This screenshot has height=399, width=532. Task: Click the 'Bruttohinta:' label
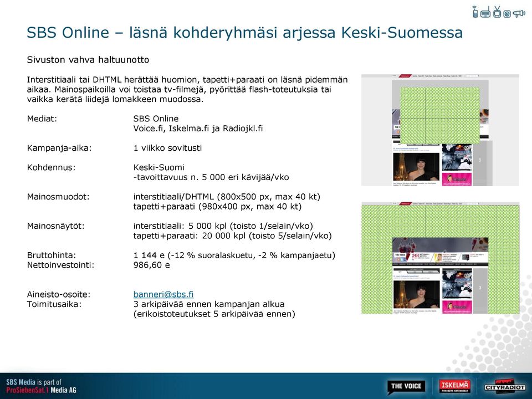click(x=52, y=255)
